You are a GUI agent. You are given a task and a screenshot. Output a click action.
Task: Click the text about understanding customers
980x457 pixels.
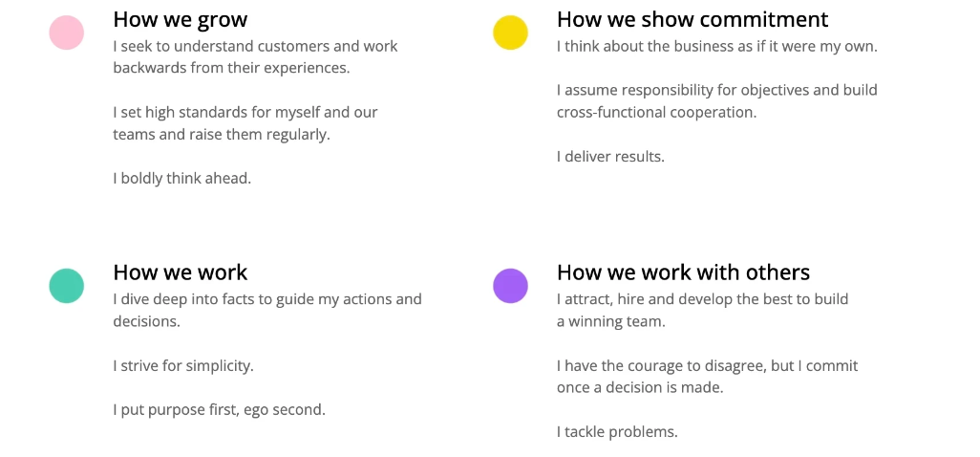[255, 56]
